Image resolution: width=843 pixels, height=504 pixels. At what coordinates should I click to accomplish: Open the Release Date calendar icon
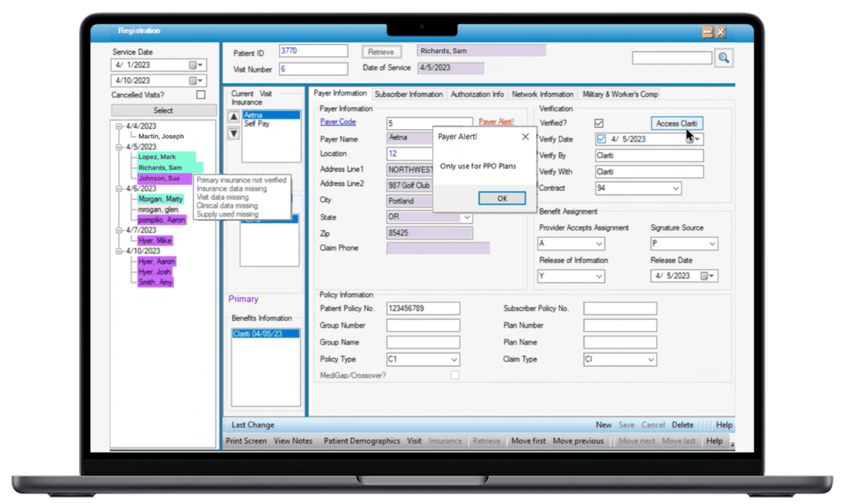[704, 276]
